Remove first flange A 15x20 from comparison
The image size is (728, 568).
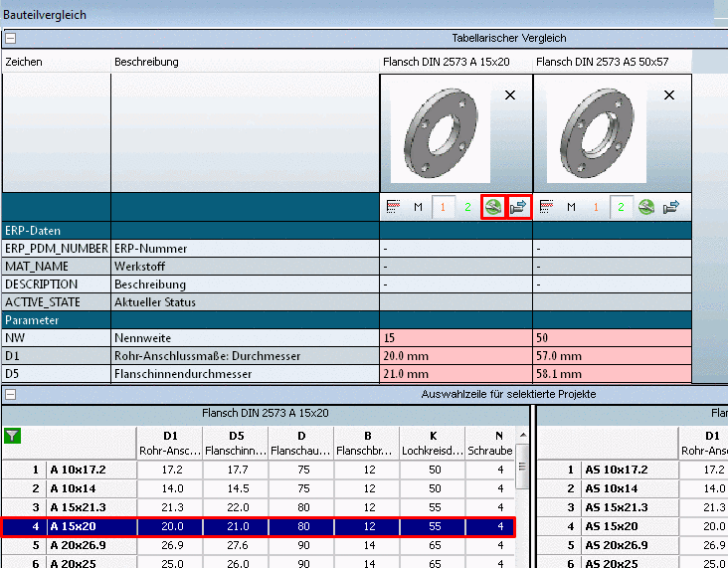(x=510, y=95)
